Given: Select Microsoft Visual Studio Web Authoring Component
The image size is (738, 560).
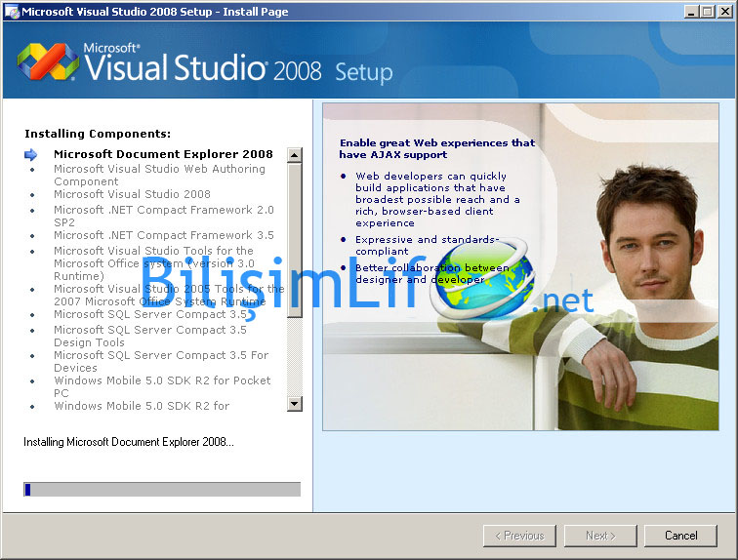Looking at the screenshot, I should pyautogui.click(x=159, y=175).
